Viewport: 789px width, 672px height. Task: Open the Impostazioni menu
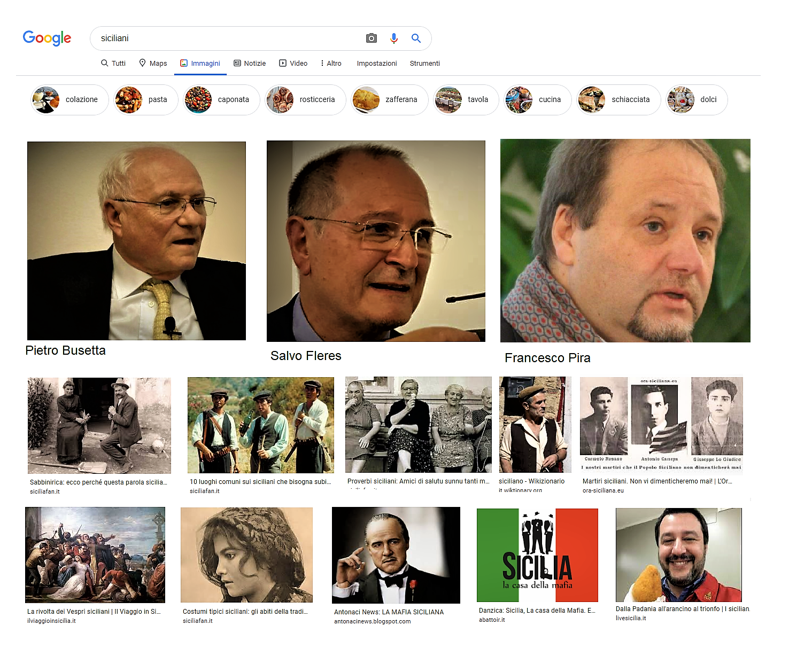[377, 63]
